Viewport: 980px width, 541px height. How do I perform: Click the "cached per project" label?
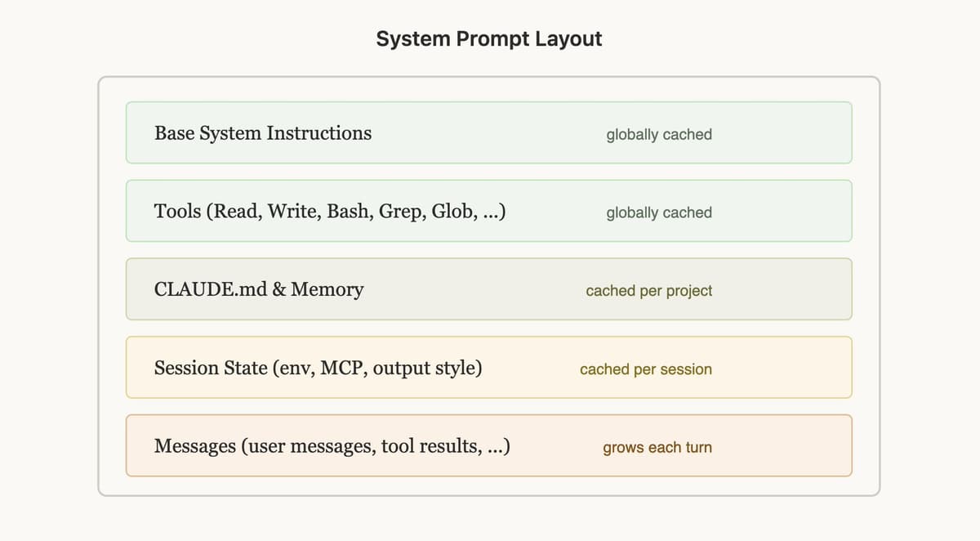tap(648, 291)
